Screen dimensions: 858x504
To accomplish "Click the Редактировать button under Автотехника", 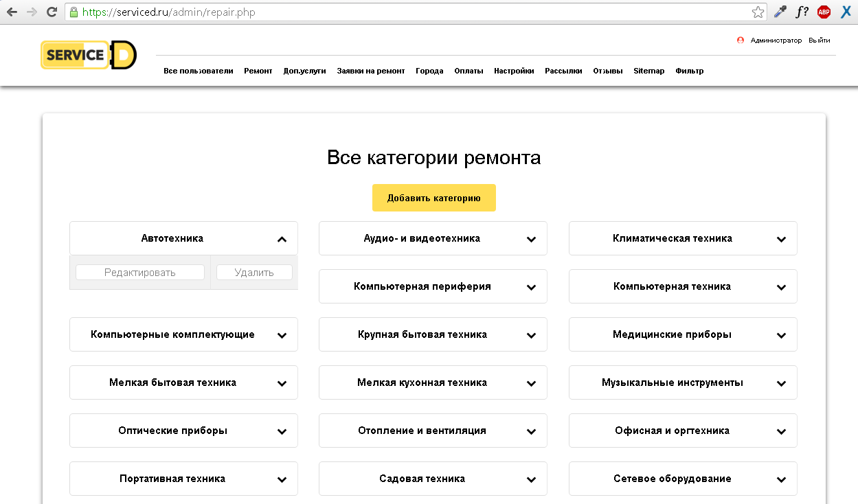I will [x=140, y=273].
